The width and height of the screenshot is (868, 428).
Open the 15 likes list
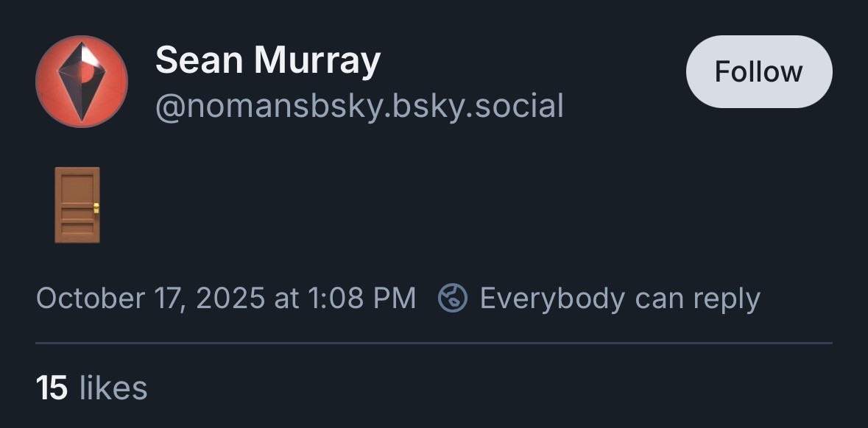click(91, 388)
